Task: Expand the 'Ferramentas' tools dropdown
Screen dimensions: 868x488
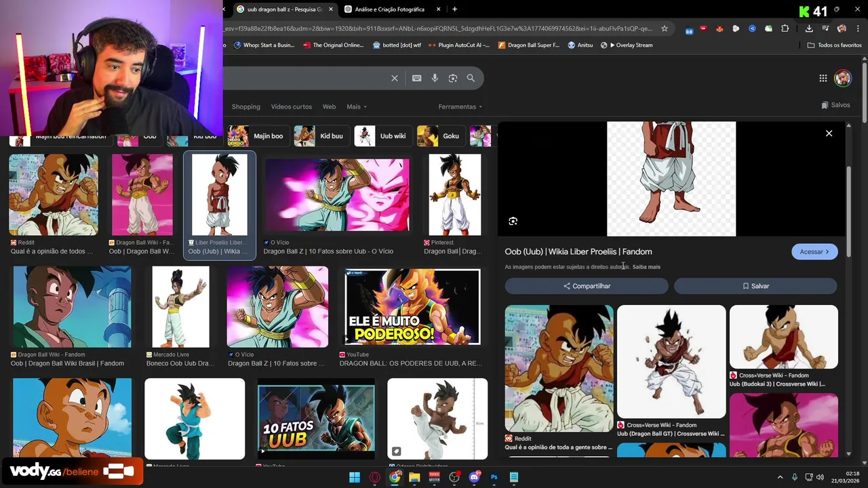Action: 460,106
